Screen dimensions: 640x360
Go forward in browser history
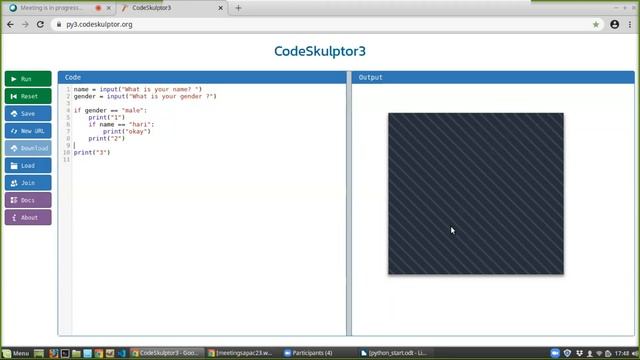pos(25,24)
